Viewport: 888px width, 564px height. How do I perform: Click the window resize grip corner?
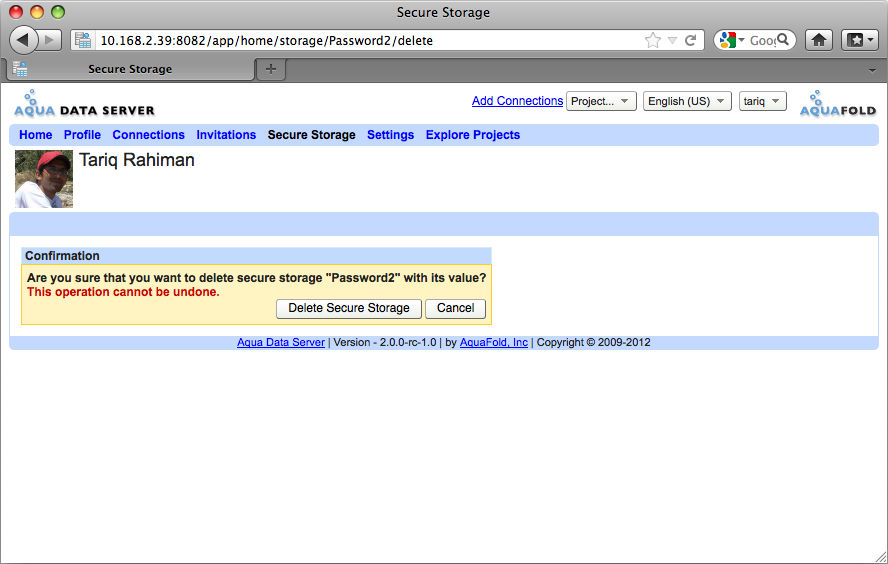point(881,557)
